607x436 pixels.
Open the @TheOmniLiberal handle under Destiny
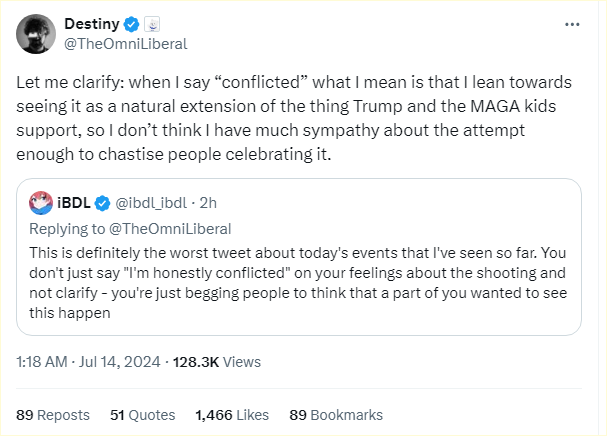pyautogui.click(x=125, y=44)
